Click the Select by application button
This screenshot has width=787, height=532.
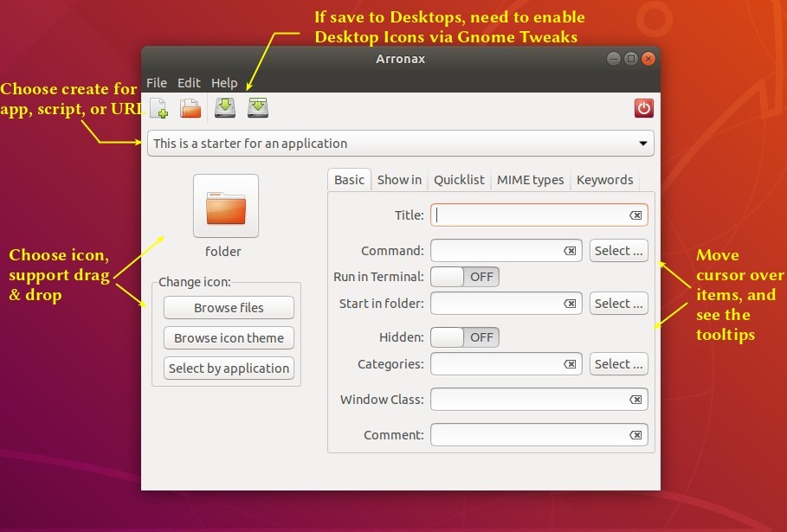click(x=229, y=369)
